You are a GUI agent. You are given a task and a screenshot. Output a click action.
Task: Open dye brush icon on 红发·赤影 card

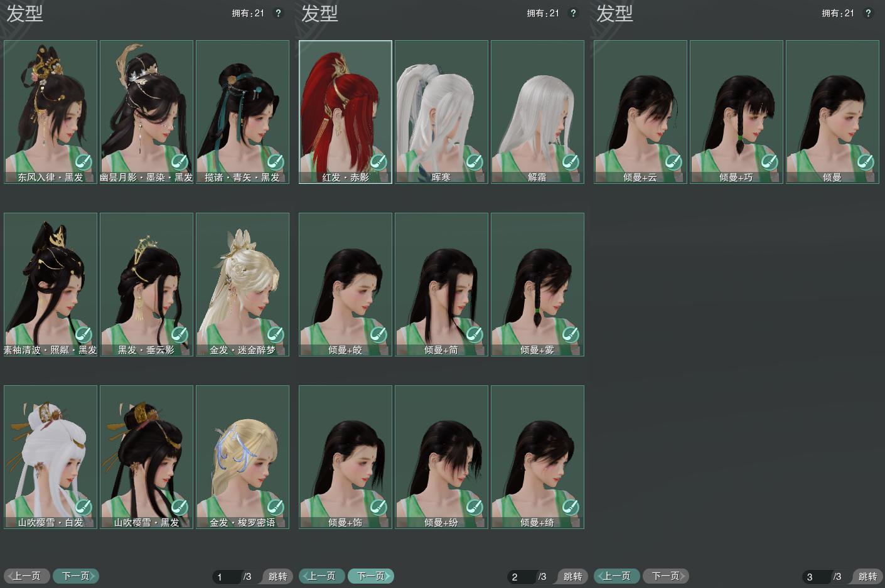click(x=378, y=162)
